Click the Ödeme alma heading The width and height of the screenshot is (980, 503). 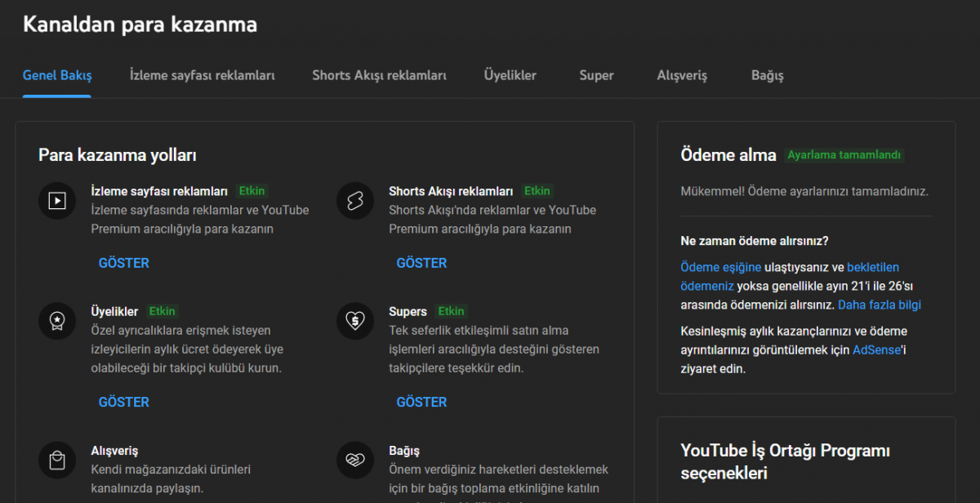pos(728,155)
